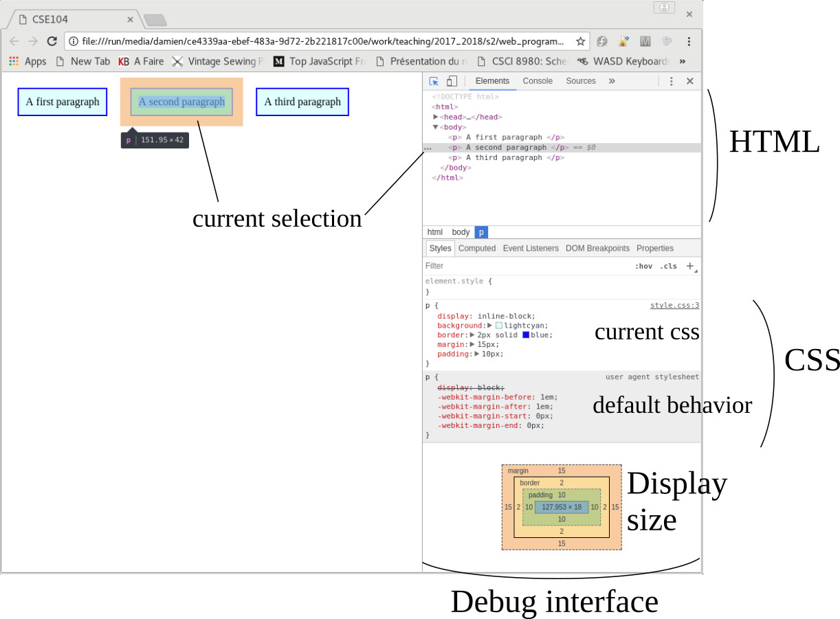Toggle the device toolbar in DevTools
840x619 pixels.
pos(452,81)
